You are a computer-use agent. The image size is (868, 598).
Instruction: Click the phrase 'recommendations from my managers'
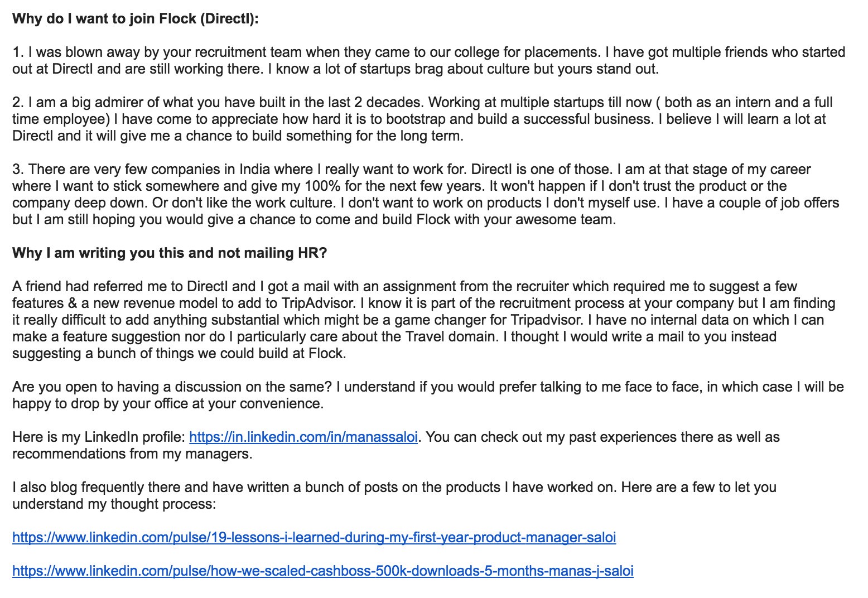(132, 454)
